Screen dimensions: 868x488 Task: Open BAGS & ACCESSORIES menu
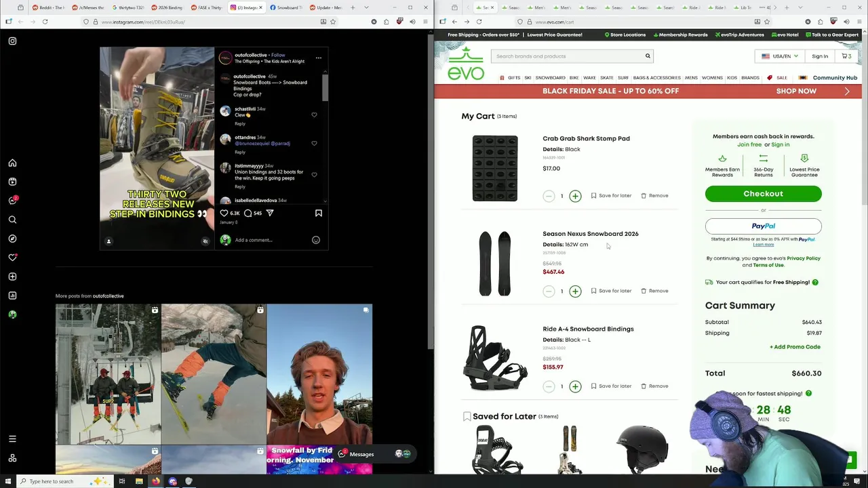click(x=656, y=78)
